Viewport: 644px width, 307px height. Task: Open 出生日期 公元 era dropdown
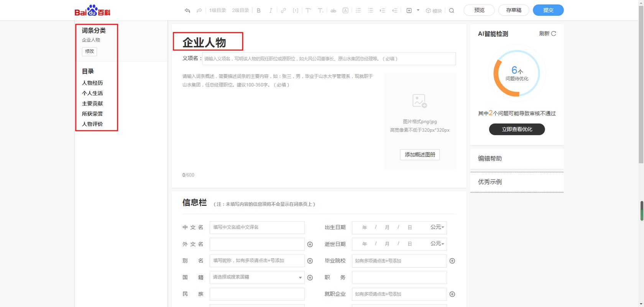[x=437, y=227]
